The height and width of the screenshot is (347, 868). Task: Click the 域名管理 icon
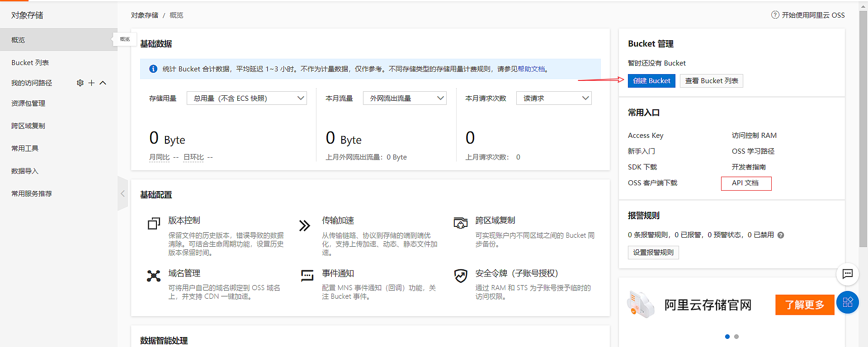pos(154,276)
